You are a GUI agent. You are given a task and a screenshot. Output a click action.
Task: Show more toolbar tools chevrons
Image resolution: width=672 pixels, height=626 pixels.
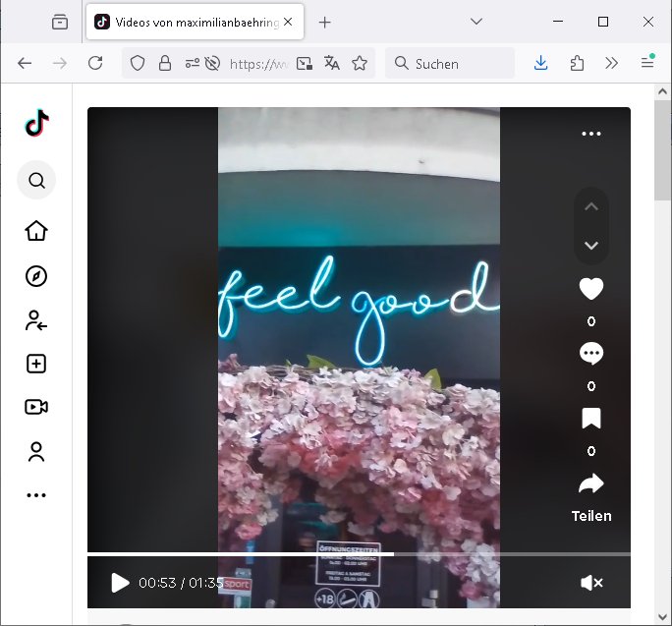click(x=611, y=64)
